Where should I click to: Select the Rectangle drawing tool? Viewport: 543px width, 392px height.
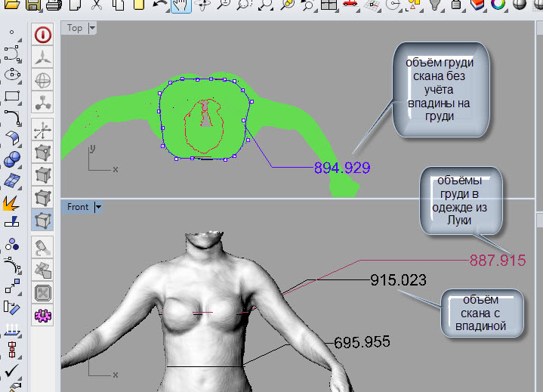12,96
